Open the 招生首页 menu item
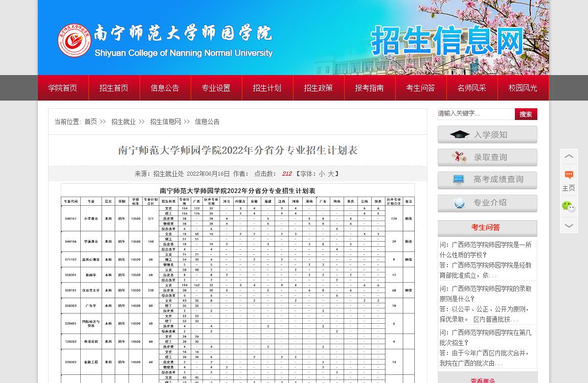 (114, 88)
